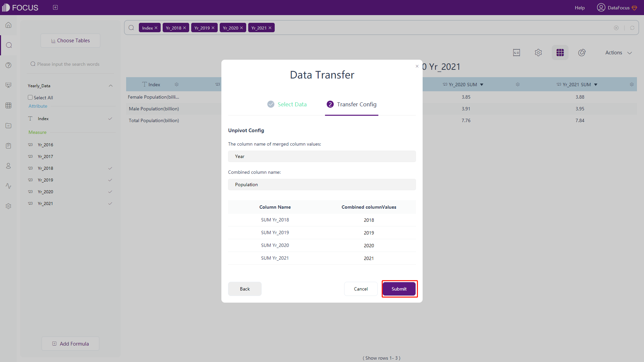Open chart type picker pie icon
644x362 pixels.
click(582, 53)
